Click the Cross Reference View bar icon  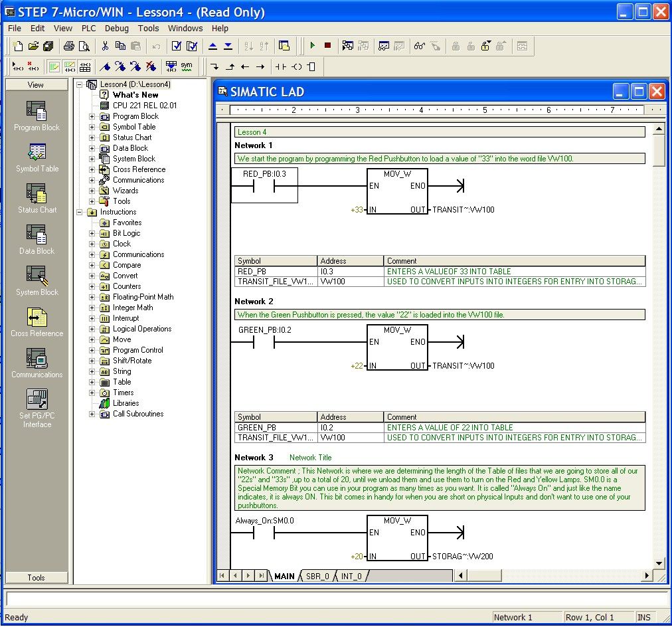(x=37, y=323)
